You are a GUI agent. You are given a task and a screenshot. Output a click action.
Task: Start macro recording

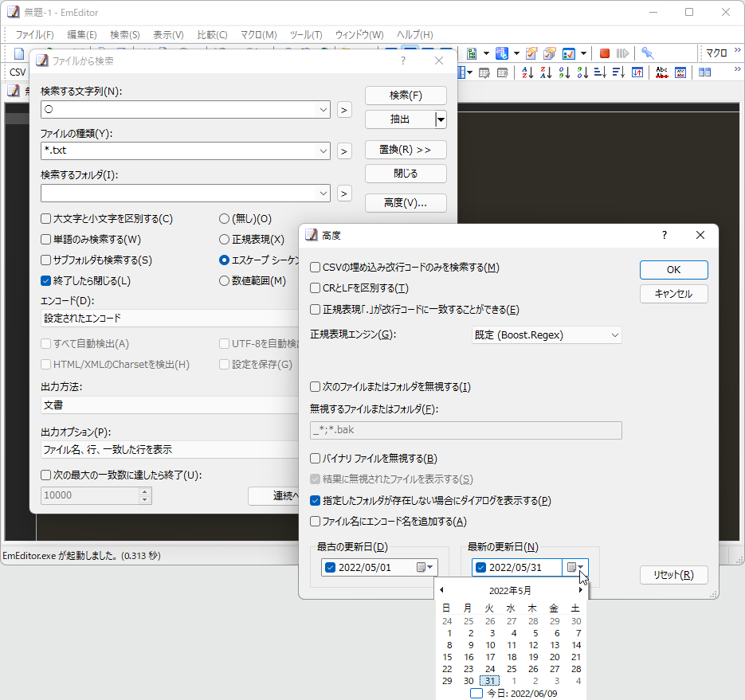(x=603, y=53)
